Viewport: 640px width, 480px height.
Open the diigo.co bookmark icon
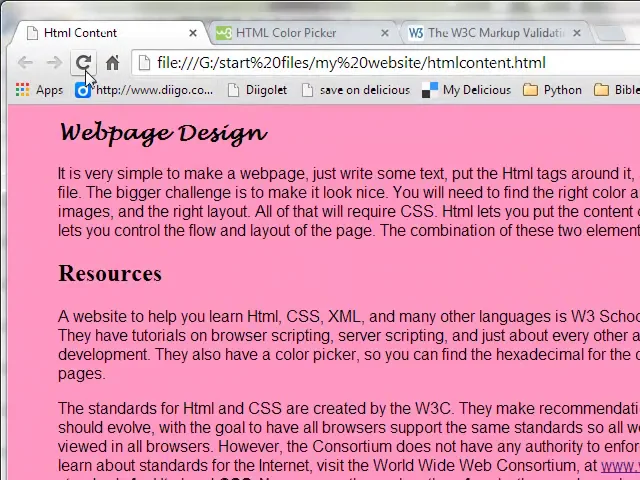82,90
